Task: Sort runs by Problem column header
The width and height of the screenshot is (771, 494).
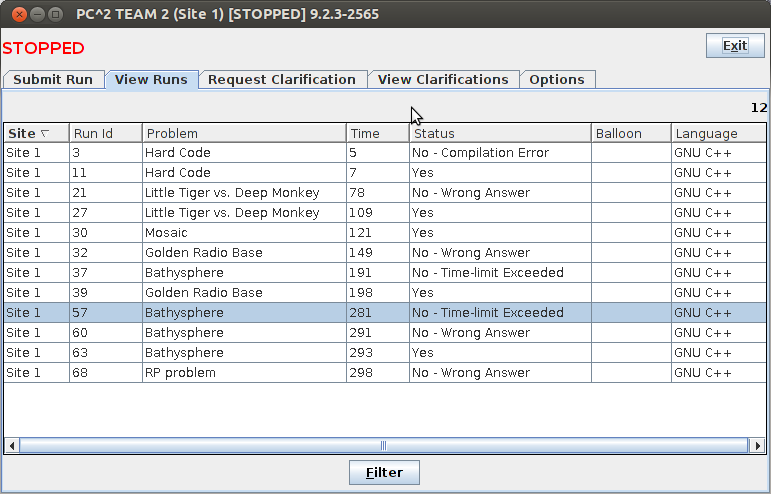Action: [x=245, y=134]
